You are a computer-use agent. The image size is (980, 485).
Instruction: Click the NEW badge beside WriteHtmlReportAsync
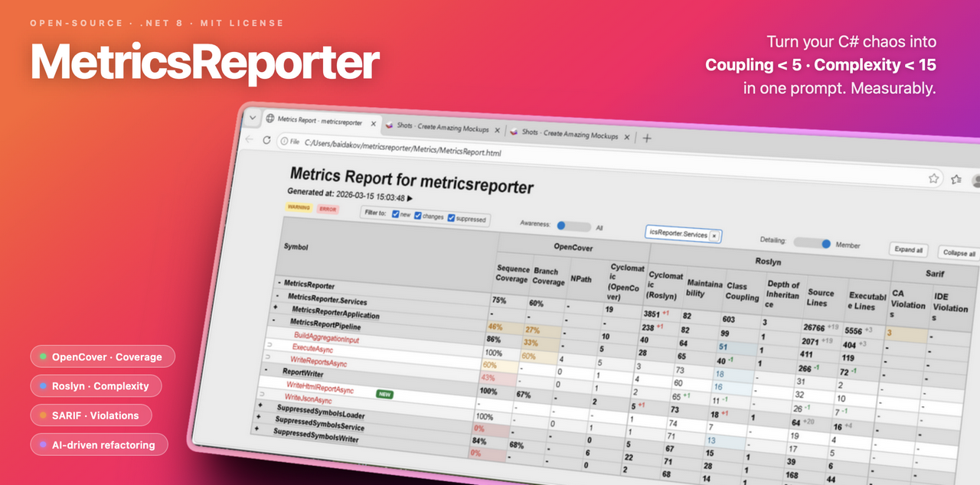click(x=384, y=395)
